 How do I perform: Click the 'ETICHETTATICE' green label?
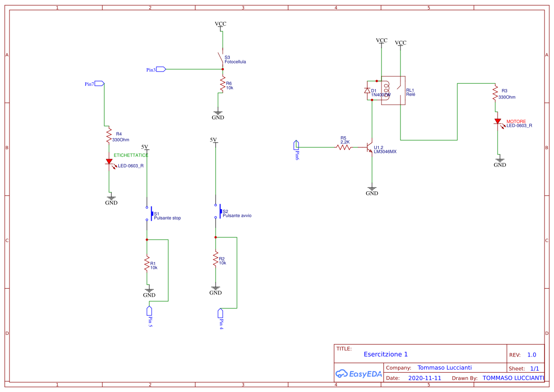pos(131,155)
